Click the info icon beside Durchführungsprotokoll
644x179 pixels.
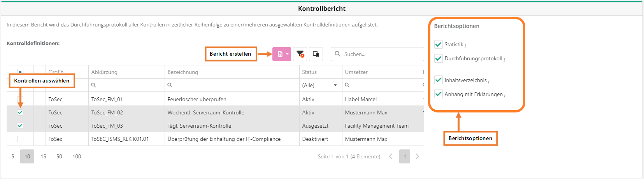[504, 60]
